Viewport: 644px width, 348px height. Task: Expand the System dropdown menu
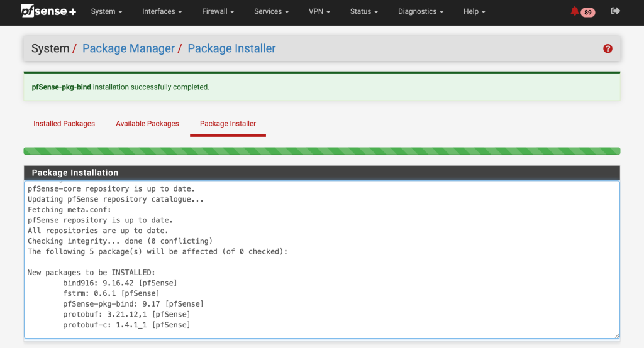(106, 11)
